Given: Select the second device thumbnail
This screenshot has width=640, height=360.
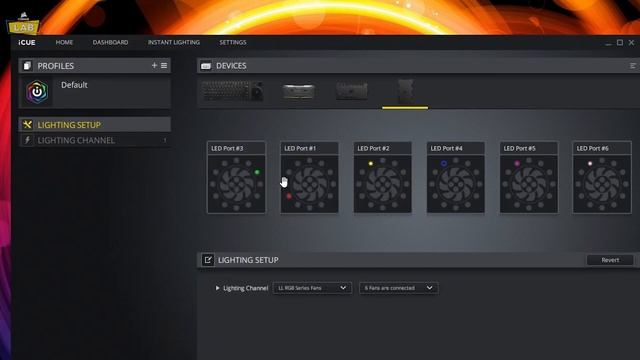Looking at the screenshot, I should (298, 91).
